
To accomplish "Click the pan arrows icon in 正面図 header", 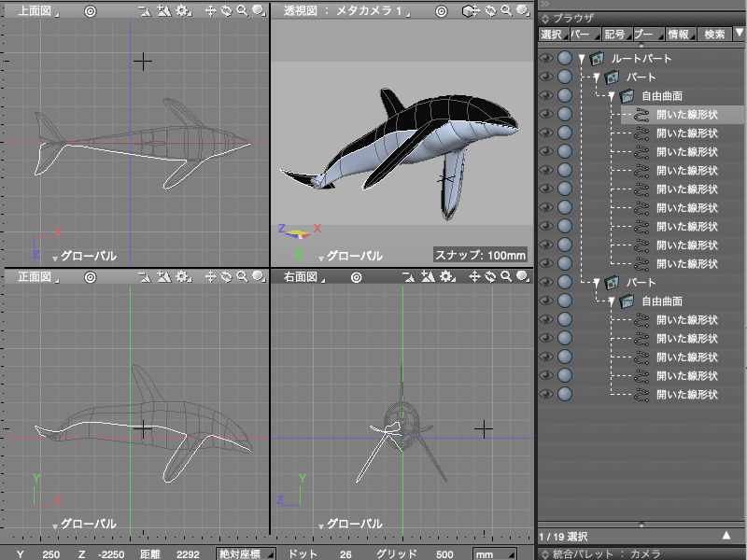I will 211,277.
